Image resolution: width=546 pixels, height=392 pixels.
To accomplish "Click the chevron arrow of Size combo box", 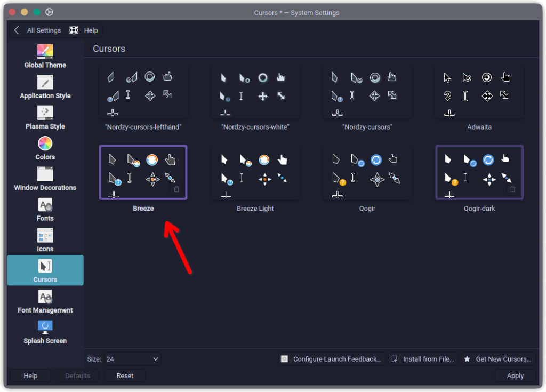I will tap(155, 359).
